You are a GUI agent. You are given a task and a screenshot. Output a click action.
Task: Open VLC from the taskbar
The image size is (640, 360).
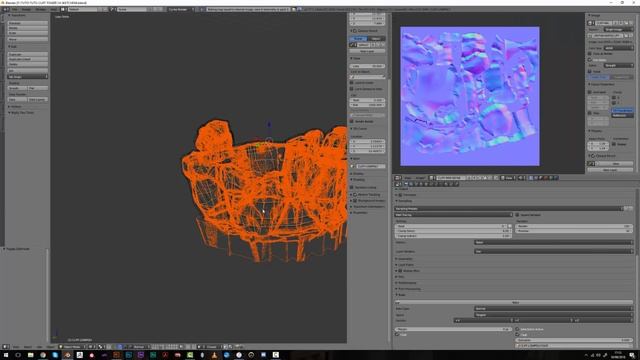coord(214,355)
